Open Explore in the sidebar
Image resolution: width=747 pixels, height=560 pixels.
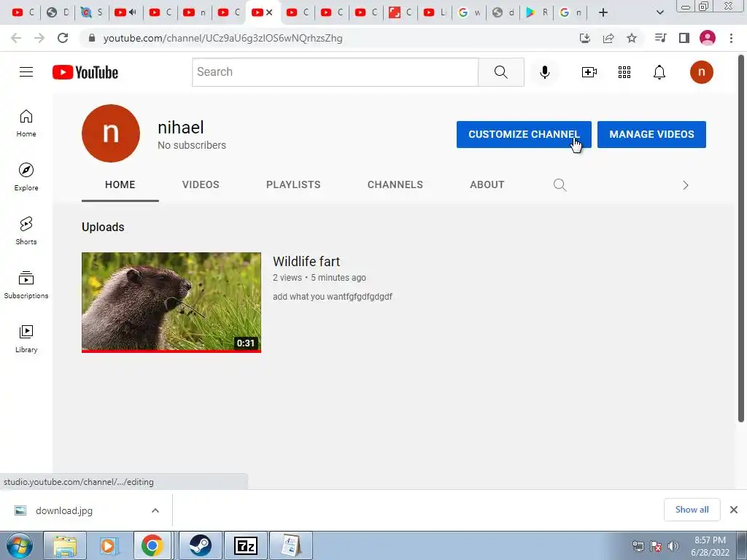26,177
